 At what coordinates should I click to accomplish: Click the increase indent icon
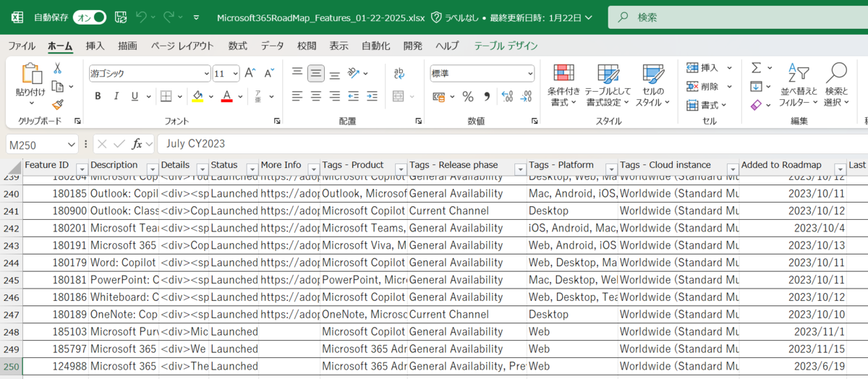click(372, 96)
